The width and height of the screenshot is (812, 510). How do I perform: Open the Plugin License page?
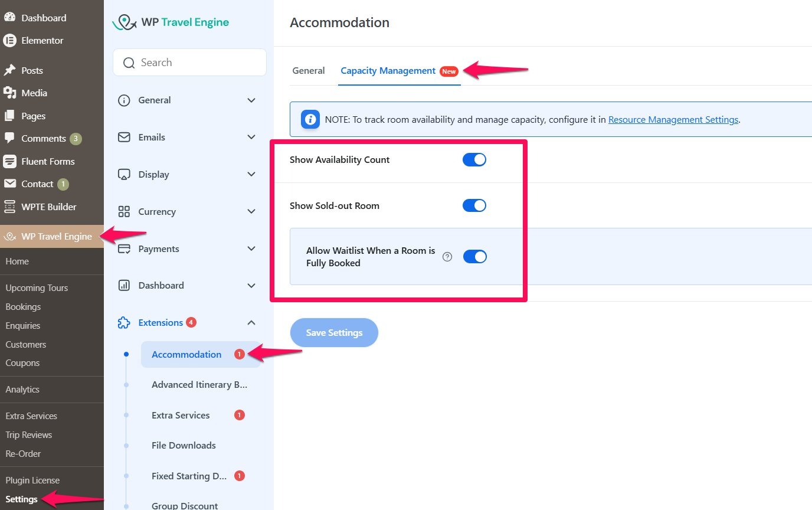click(32, 480)
